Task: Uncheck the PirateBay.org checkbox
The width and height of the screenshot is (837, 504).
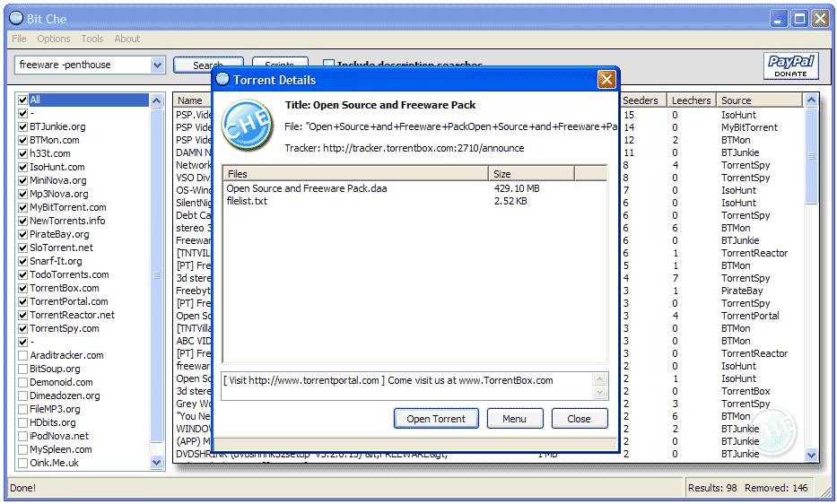Action: tap(23, 234)
